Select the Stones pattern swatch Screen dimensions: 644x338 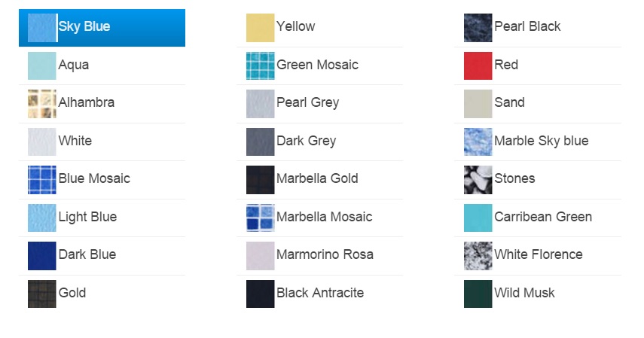coord(478,179)
